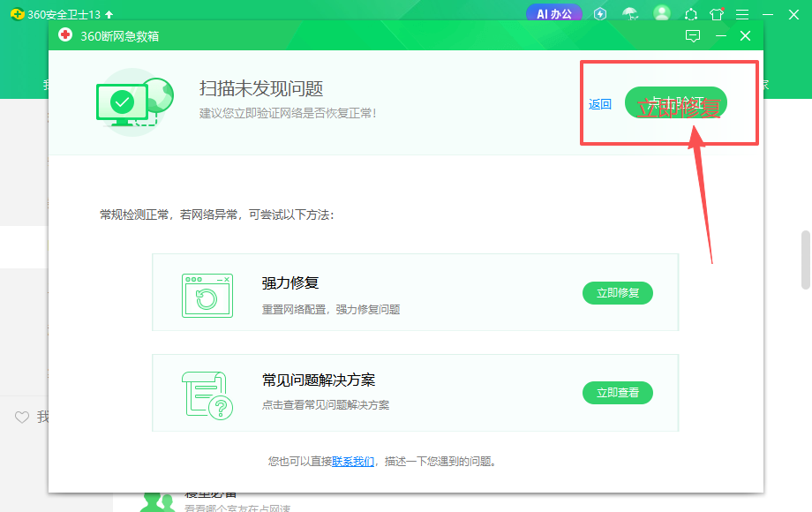
Task: Click the main window vertical scrollbar
Action: tap(805, 260)
